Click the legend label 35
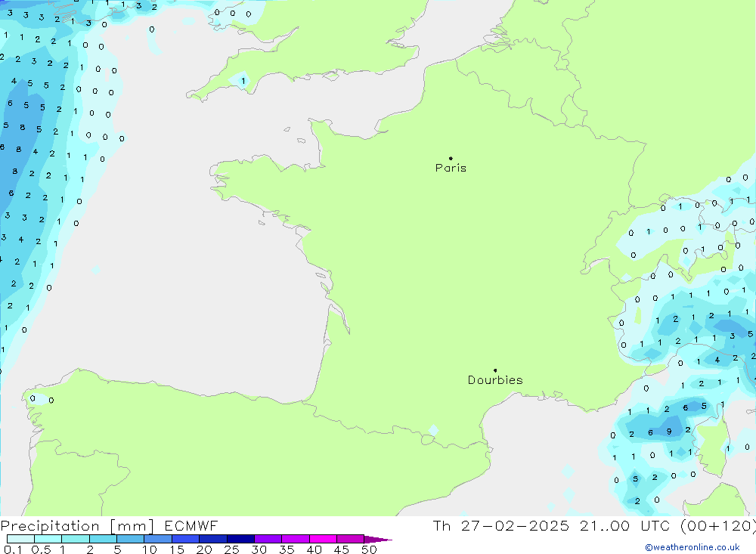This screenshot has height=554, width=756. coord(287,549)
